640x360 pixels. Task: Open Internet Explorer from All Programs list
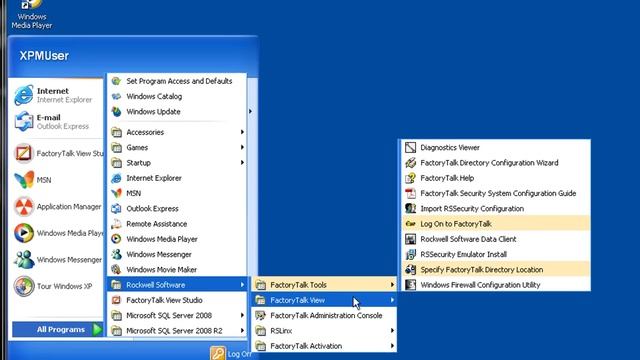[177, 178]
